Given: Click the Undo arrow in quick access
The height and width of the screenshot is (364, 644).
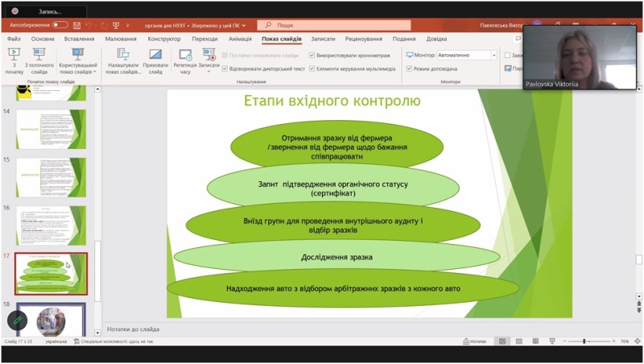Looking at the screenshot, I should (x=89, y=26).
